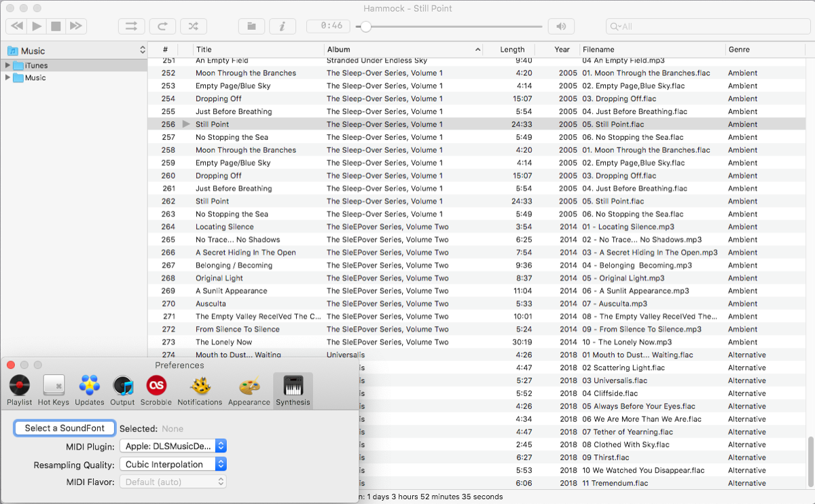Open Scrobble preferences tab
The image size is (815, 504).
click(156, 391)
